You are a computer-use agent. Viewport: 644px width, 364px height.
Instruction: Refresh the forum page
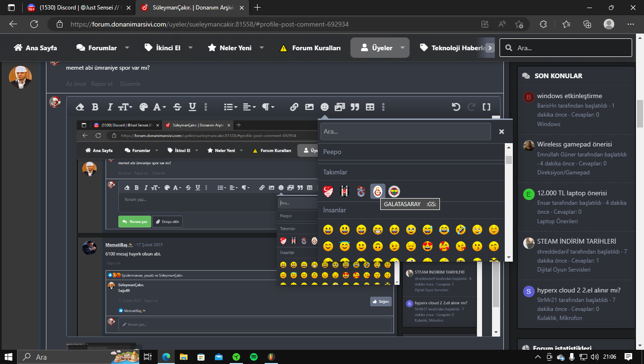point(34,24)
